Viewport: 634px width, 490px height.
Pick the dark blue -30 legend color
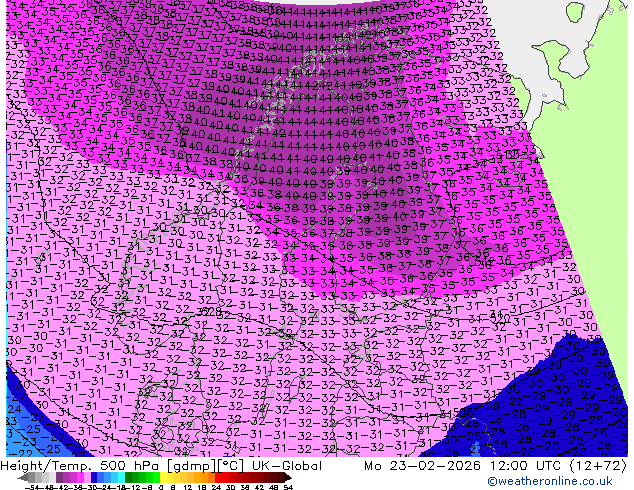94,478
